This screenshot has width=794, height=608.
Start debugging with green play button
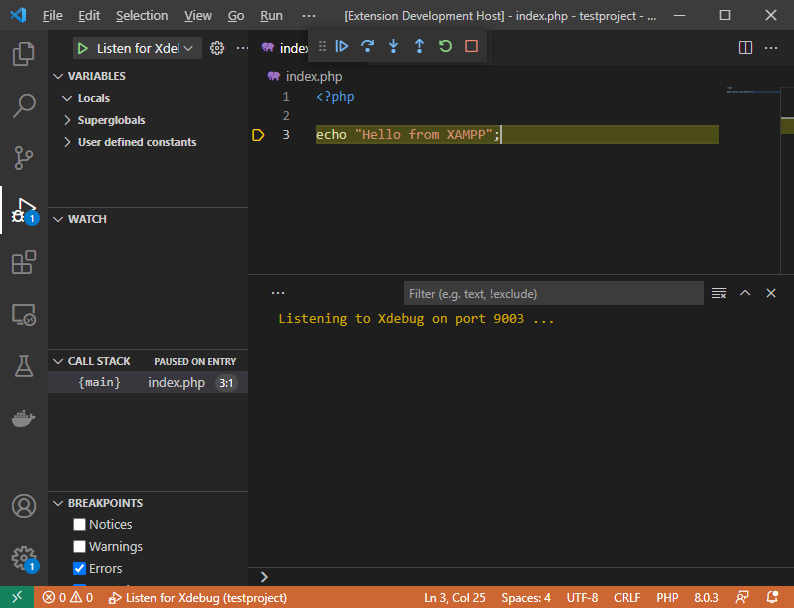(x=83, y=49)
